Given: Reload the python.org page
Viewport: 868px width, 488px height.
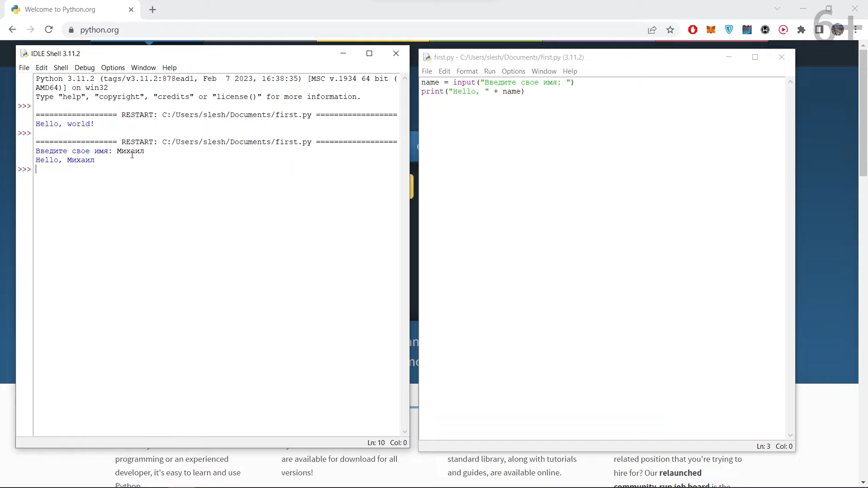Looking at the screenshot, I should (x=49, y=30).
